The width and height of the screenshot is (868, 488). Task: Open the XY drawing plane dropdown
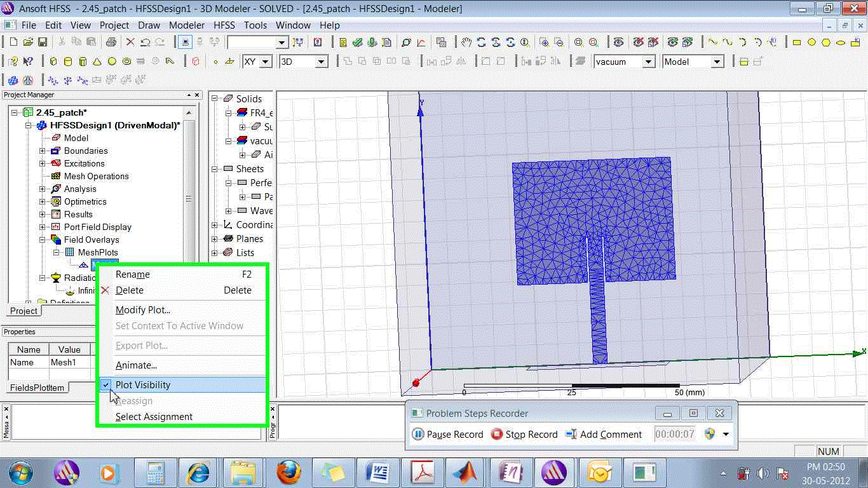pyautogui.click(x=266, y=62)
